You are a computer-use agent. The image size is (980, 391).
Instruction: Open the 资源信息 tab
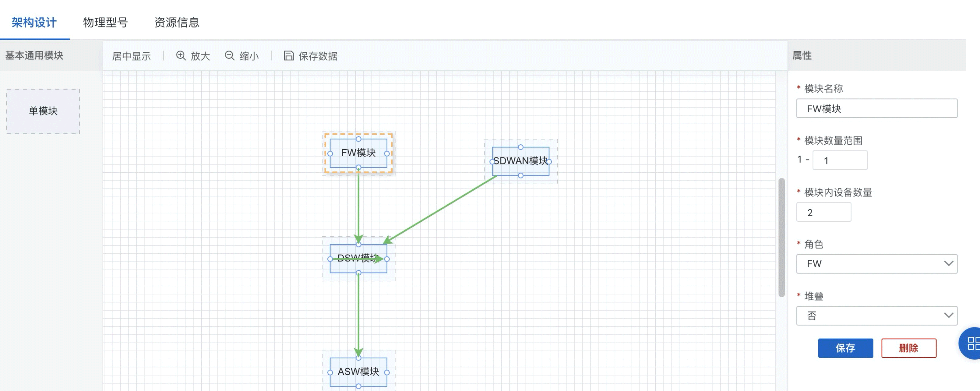[177, 23]
